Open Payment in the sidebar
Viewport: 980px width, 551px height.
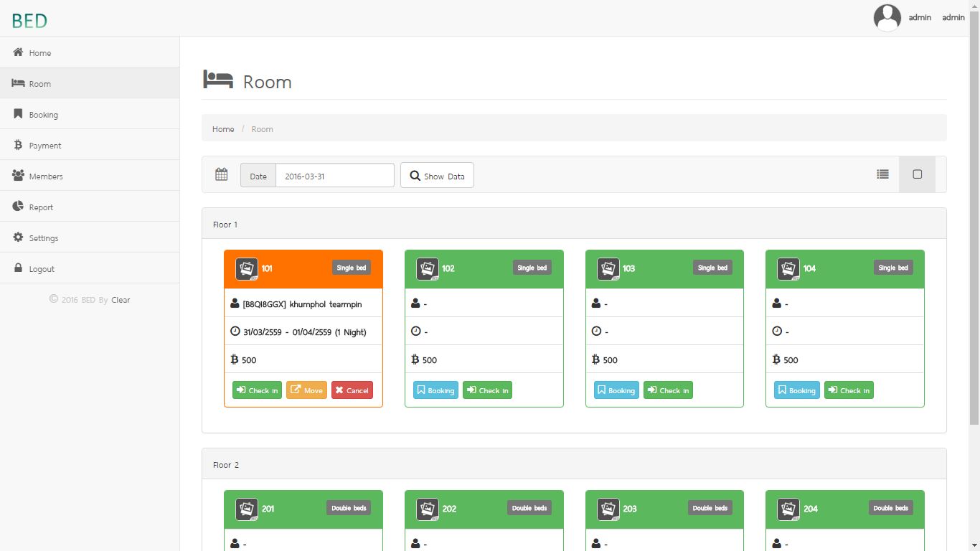90,145
